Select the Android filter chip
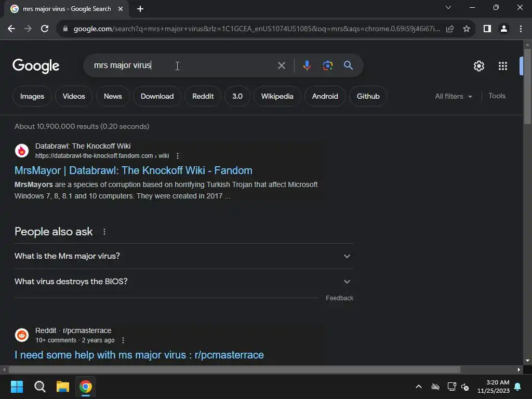 (325, 96)
